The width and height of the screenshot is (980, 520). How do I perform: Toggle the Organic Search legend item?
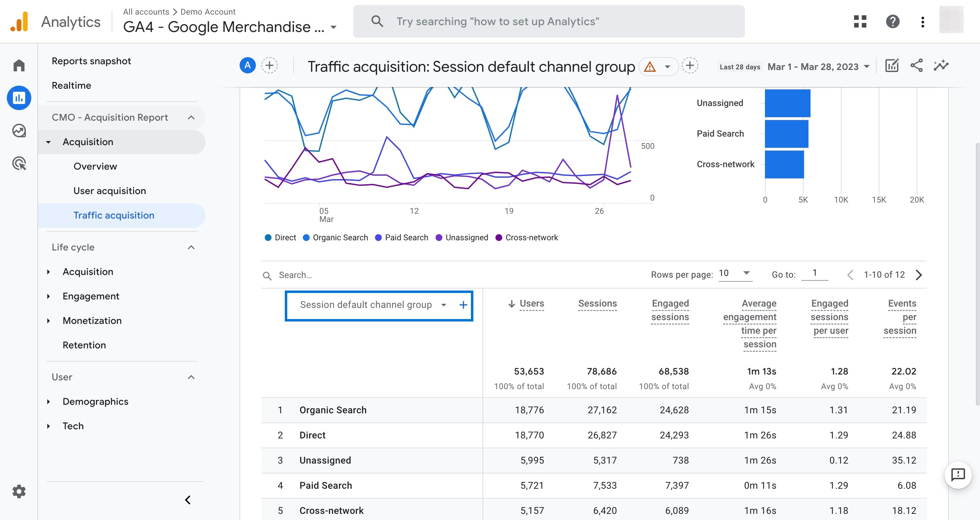click(x=336, y=237)
